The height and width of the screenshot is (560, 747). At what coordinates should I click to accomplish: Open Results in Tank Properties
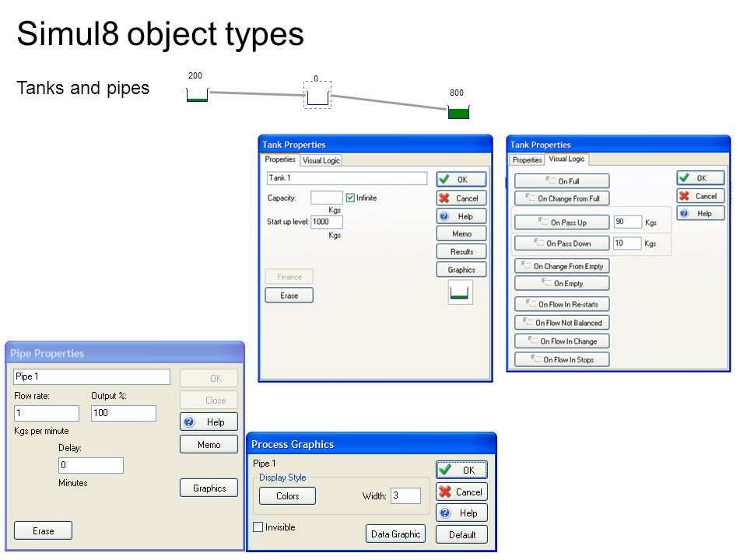coord(461,251)
